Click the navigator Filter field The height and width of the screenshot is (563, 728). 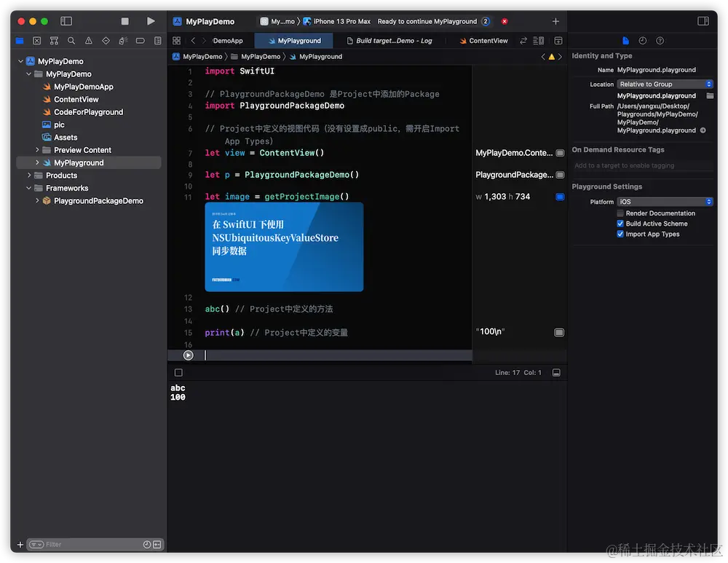coord(95,544)
